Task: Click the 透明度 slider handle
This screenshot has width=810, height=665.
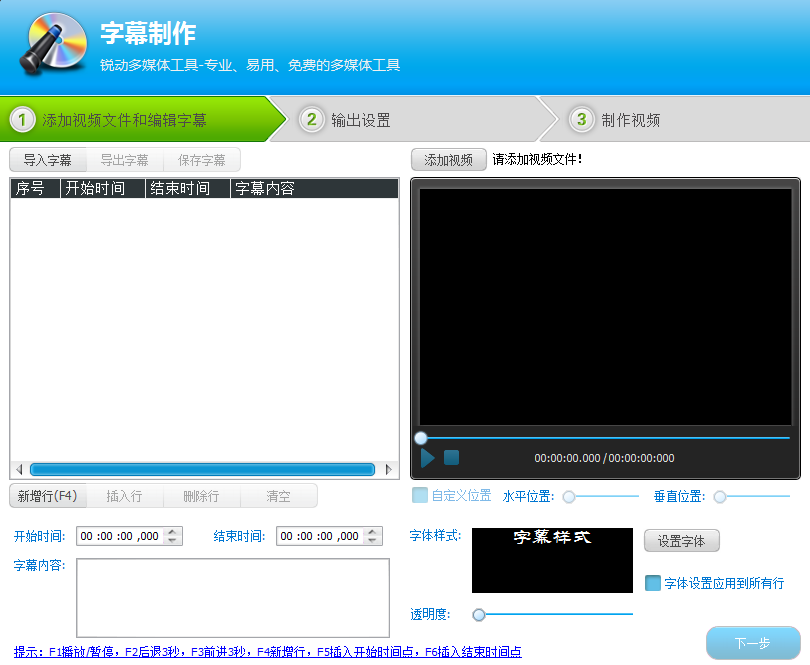Action: [x=479, y=614]
